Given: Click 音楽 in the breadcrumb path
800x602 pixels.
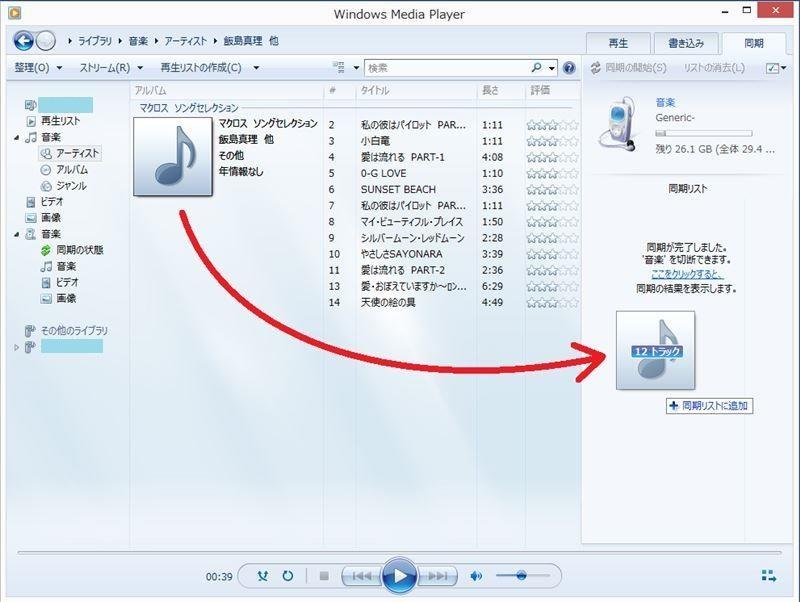Looking at the screenshot, I should pos(138,41).
